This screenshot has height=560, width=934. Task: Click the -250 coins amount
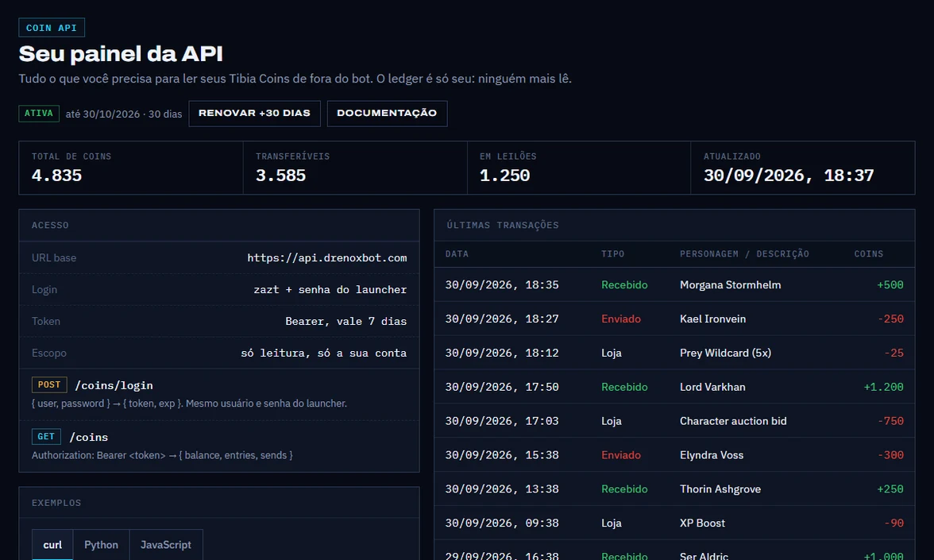click(x=890, y=319)
